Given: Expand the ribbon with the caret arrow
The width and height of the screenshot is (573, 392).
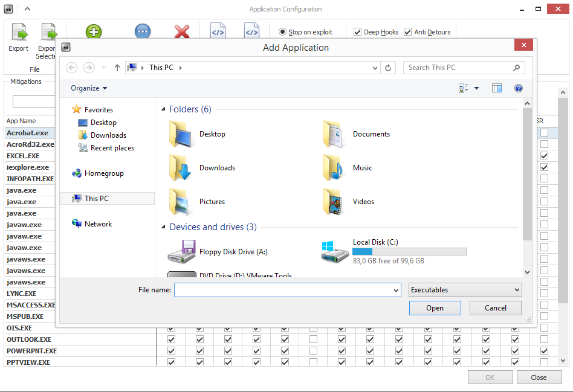Looking at the screenshot, I should coord(27,9).
